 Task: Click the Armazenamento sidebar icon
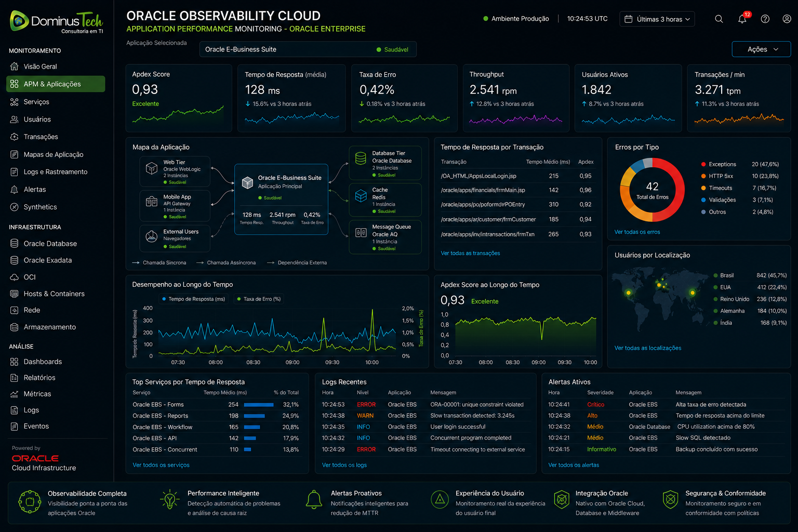[x=15, y=327]
